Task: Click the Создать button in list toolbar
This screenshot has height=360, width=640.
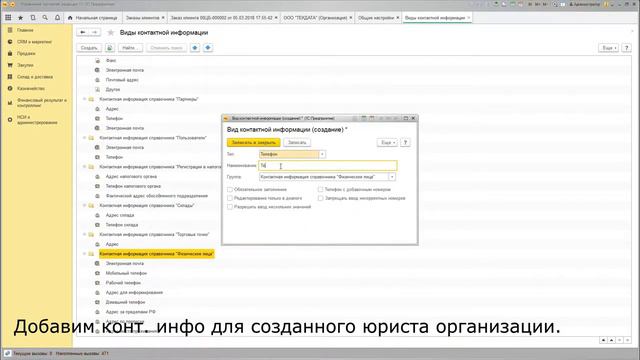Action: 89,48
